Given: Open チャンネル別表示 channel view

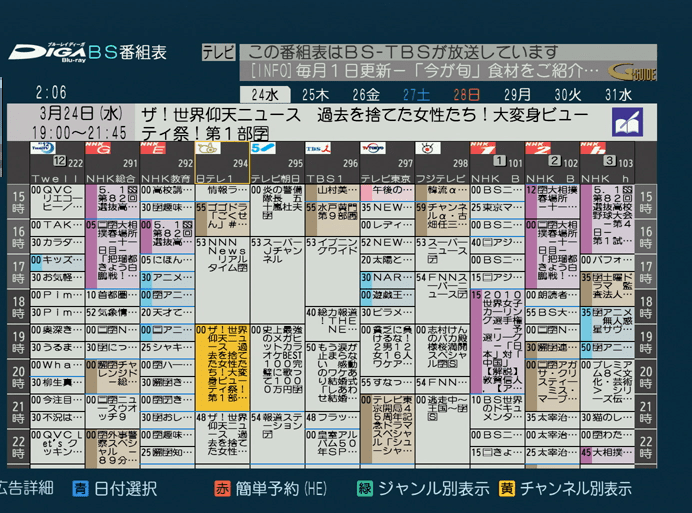Looking at the screenshot, I should pyautogui.click(x=576, y=489).
